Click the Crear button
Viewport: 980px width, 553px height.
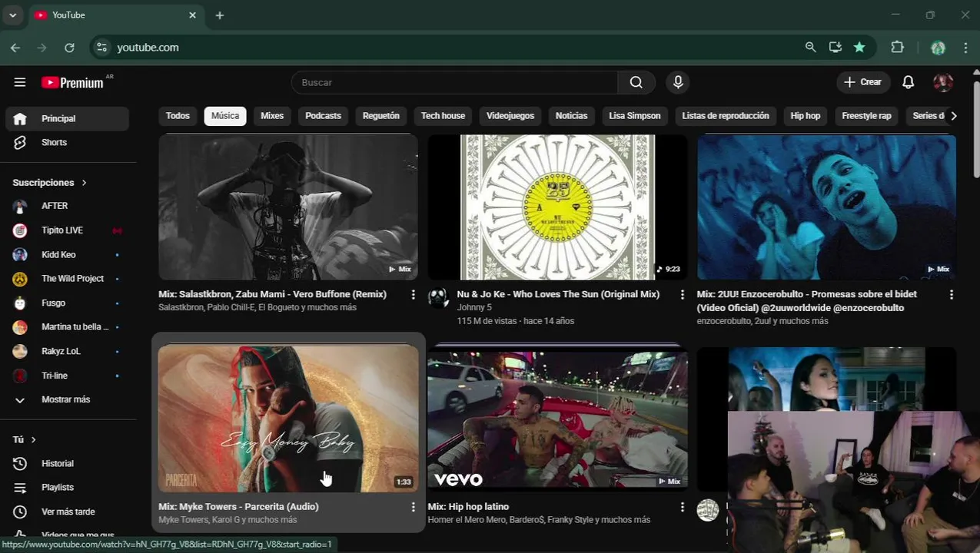863,82
